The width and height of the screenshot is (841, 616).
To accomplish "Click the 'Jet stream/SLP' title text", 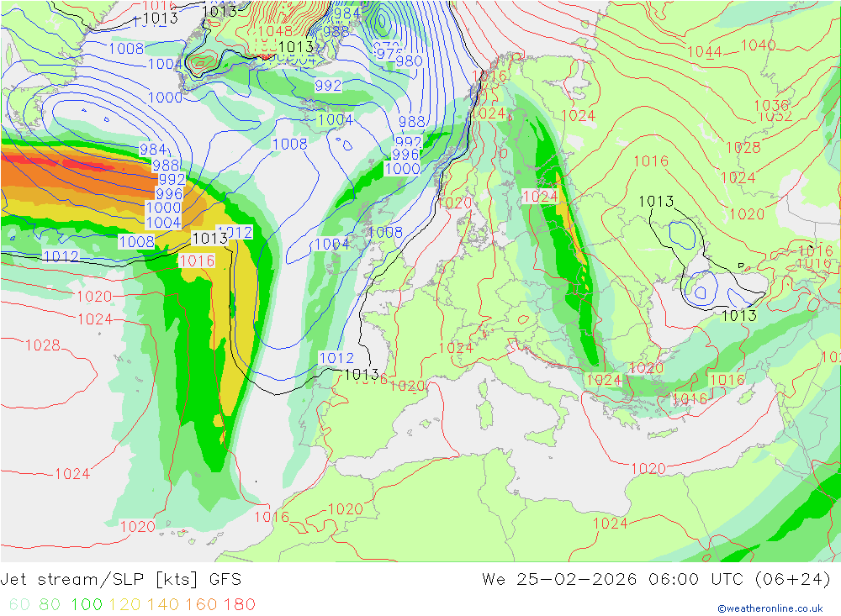I will [x=71, y=580].
